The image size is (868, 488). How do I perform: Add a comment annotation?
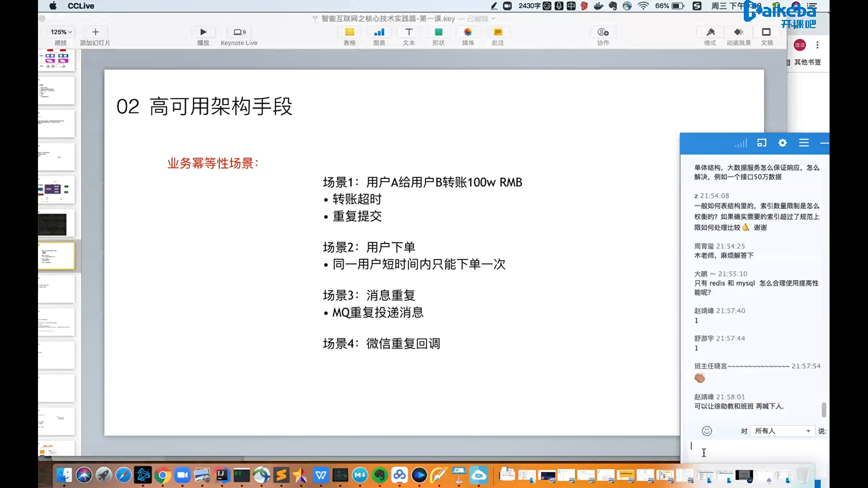click(x=498, y=33)
